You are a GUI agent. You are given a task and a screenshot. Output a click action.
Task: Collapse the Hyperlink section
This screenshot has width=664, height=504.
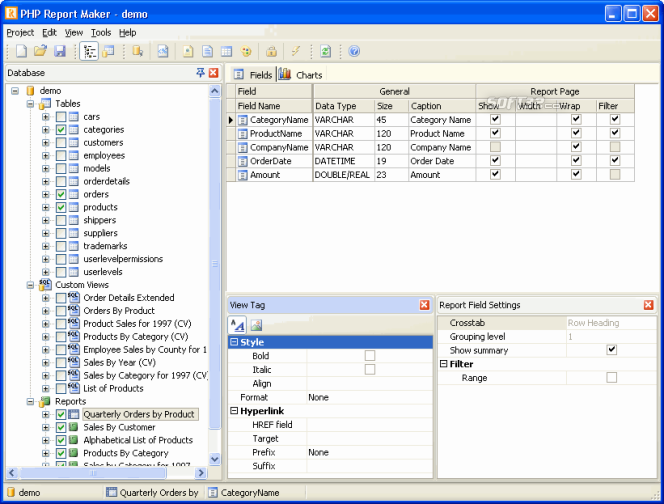click(x=234, y=410)
